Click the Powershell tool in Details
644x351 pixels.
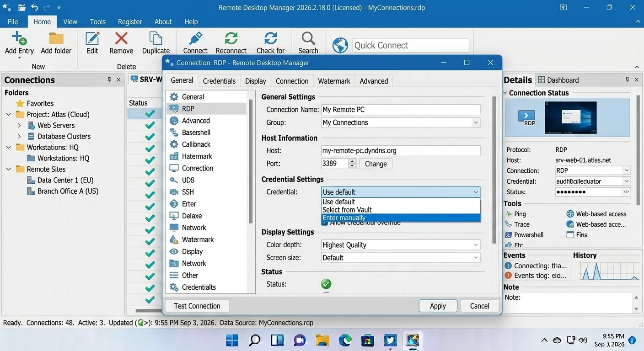524,235
